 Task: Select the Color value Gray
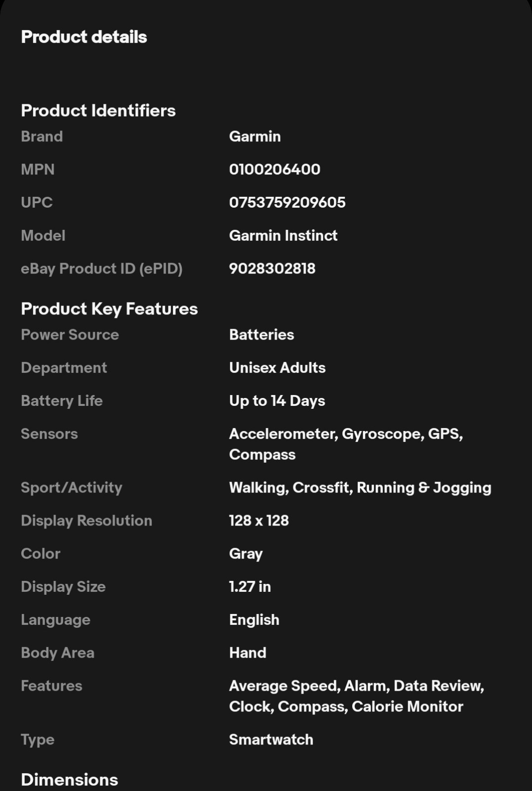pos(246,554)
